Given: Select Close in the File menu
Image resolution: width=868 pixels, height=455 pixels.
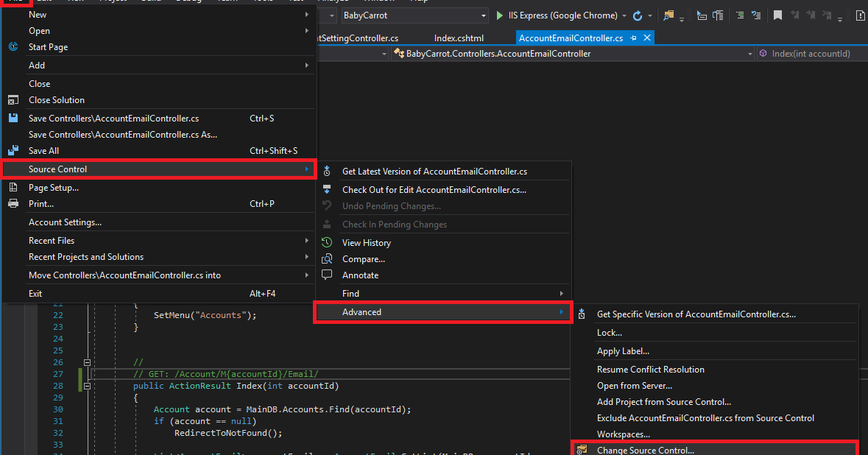Looking at the screenshot, I should pyautogui.click(x=159, y=84).
